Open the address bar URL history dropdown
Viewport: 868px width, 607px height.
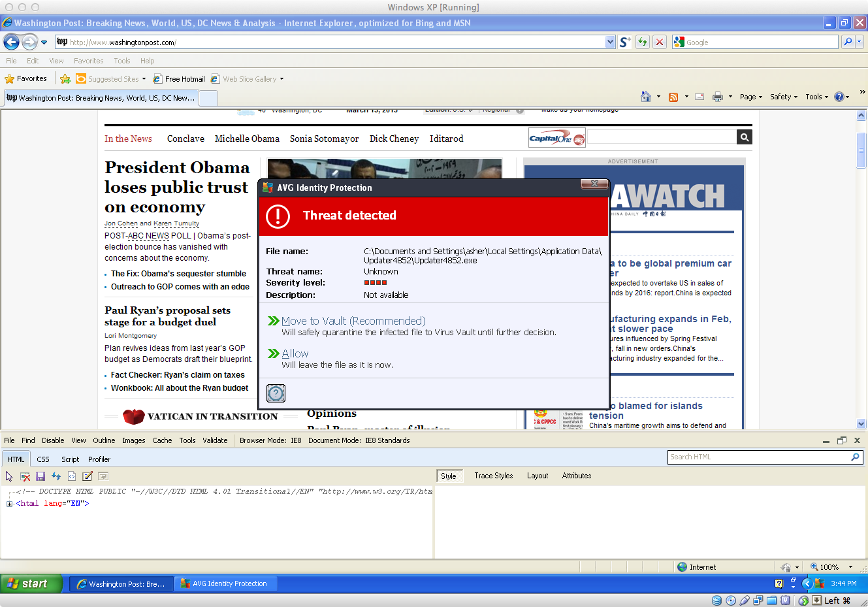[610, 42]
